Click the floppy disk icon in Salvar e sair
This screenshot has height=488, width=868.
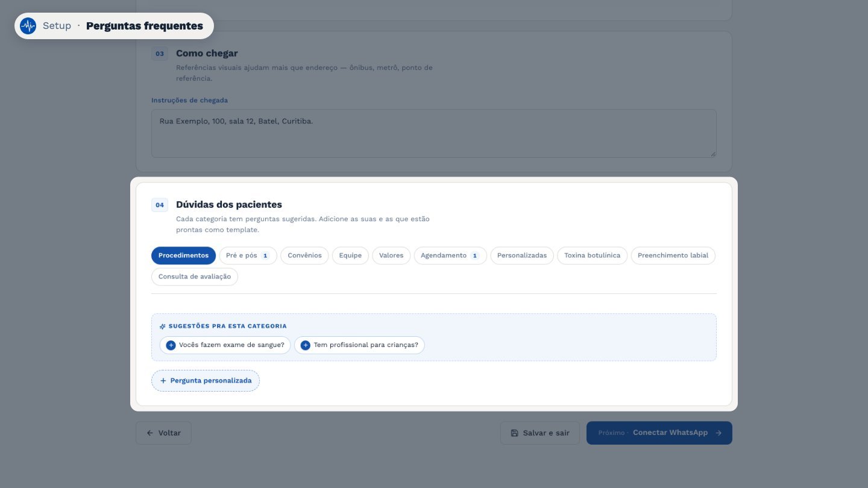click(514, 433)
